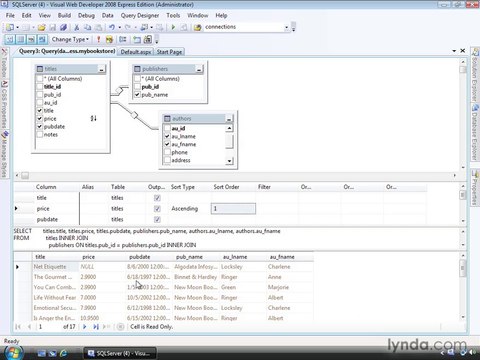Show the Results pane
Image resolution: width=480 pixels, height=360 pixels.
(x=42, y=40)
